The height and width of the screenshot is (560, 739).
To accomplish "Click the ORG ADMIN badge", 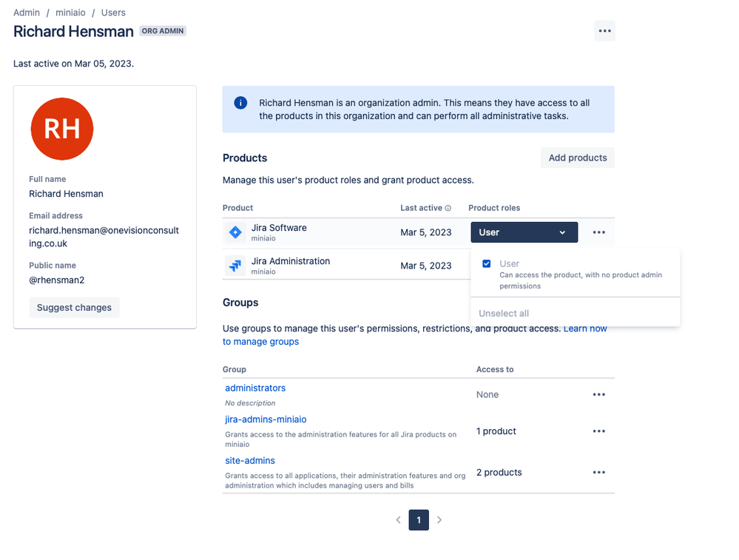I will click(x=163, y=31).
